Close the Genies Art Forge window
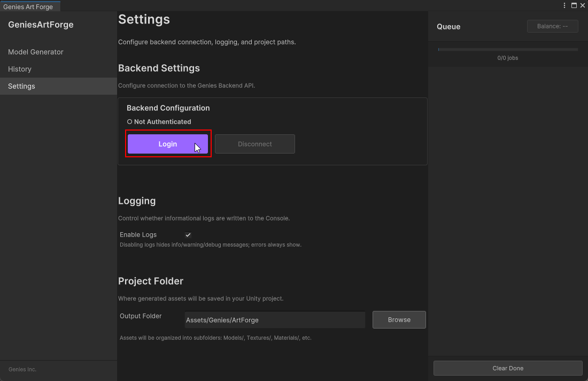The width and height of the screenshot is (588, 381). (x=583, y=5)
